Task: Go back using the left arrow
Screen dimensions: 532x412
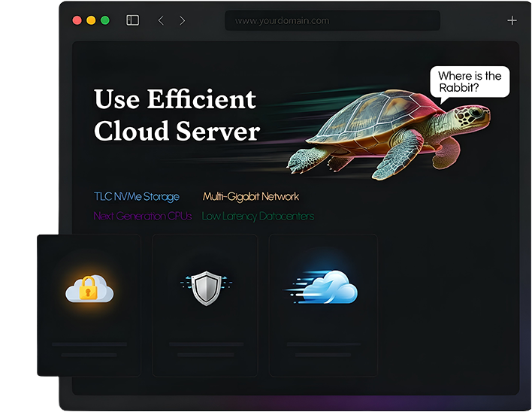Action: 160,20
